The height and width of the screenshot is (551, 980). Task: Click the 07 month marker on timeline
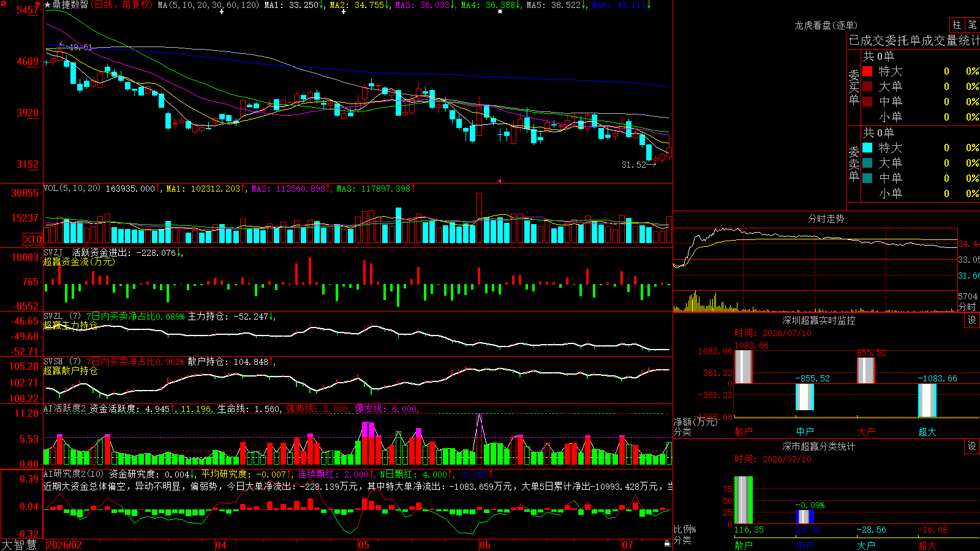628,545
